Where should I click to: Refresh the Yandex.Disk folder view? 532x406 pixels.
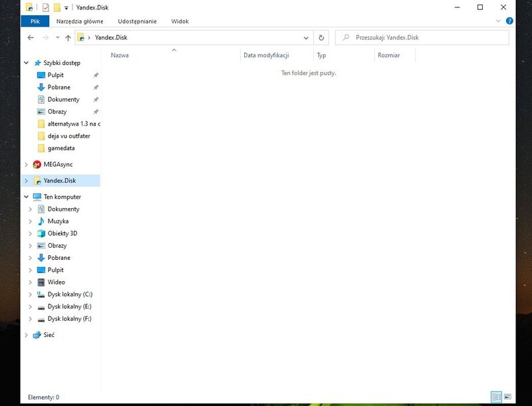[x=322, y=38]
